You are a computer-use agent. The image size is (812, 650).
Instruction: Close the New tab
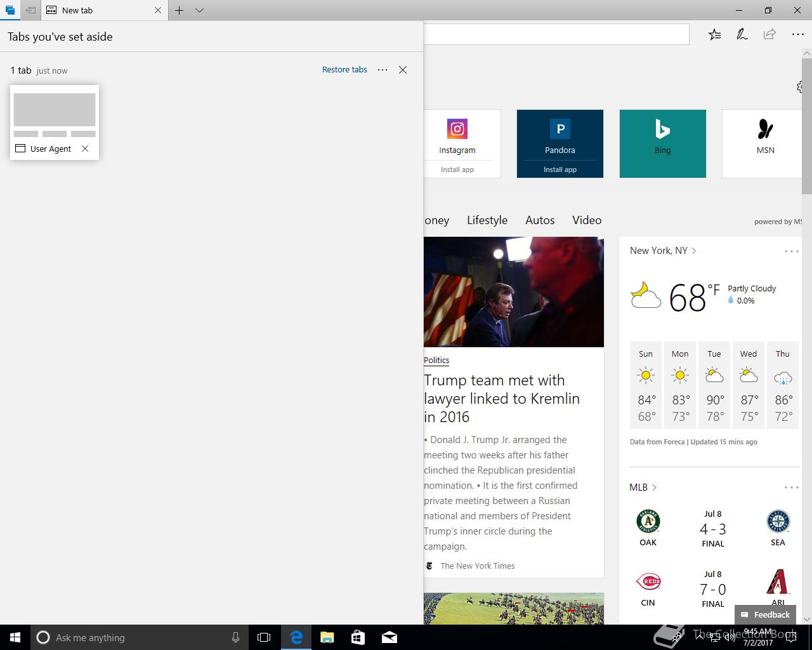pyautogui.click(x=158, y=10)
